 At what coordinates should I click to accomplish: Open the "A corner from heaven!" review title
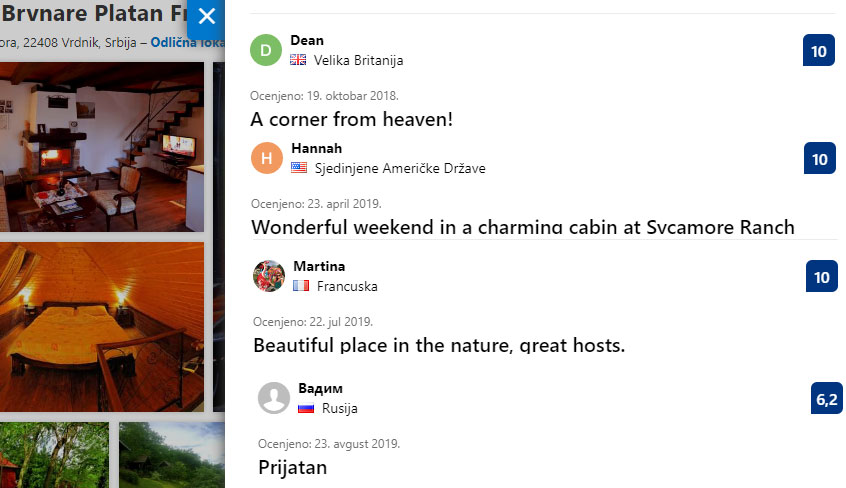point(352,119)
